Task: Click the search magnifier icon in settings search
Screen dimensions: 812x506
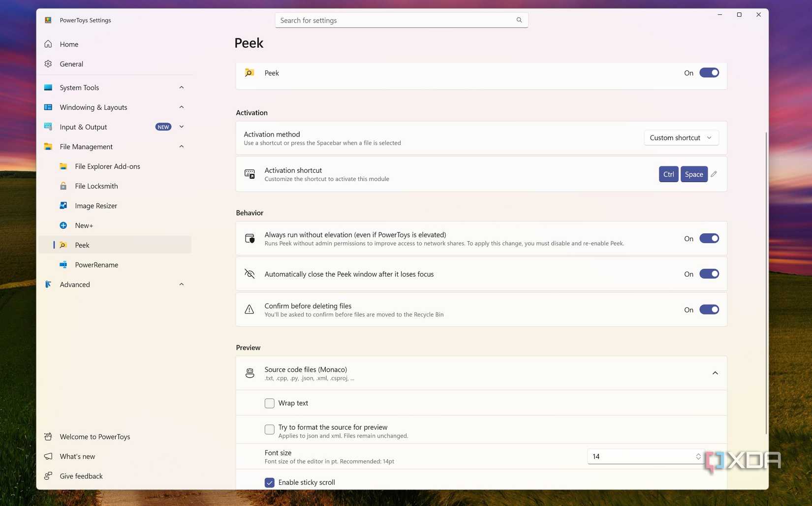Action: [519, 20]
